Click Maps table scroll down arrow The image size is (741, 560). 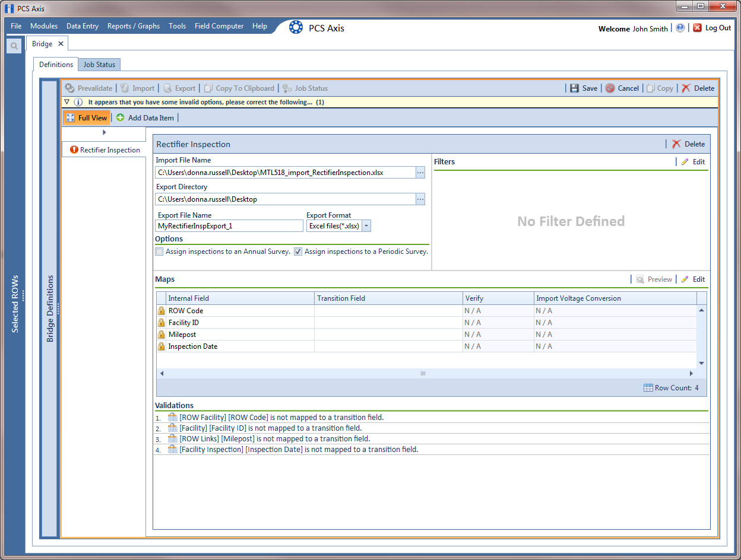pos(701,363)
